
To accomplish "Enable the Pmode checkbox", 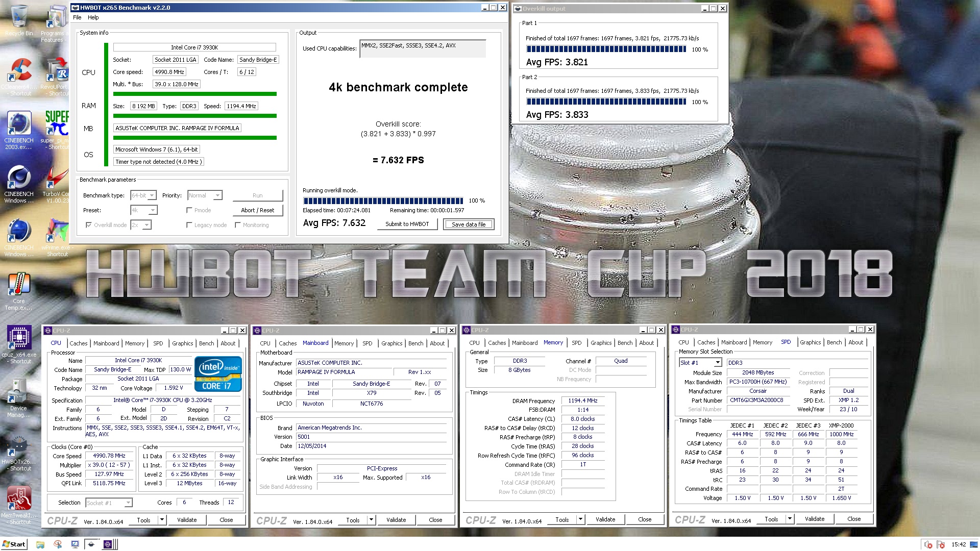I will click(x=189, y=210).
